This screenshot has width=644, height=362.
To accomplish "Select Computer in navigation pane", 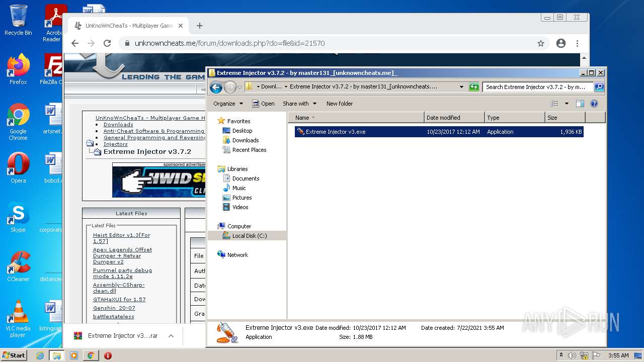I will (x=239, y=226).
